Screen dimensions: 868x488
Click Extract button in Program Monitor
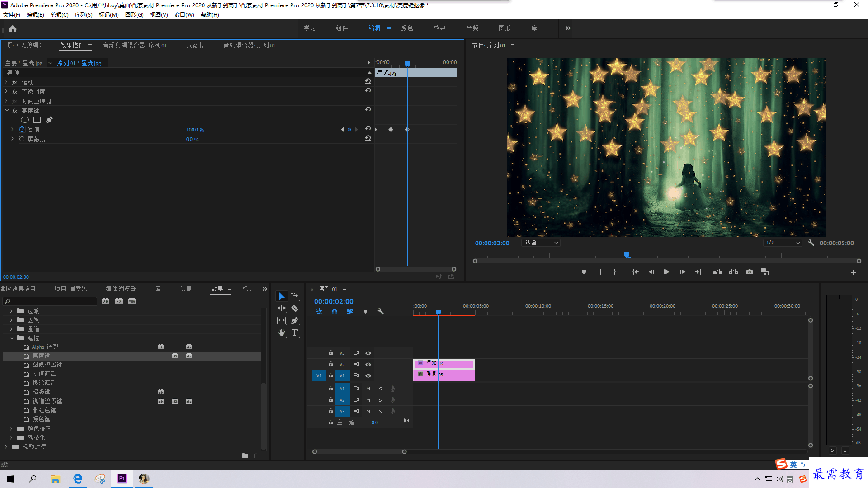click(733, 272)
